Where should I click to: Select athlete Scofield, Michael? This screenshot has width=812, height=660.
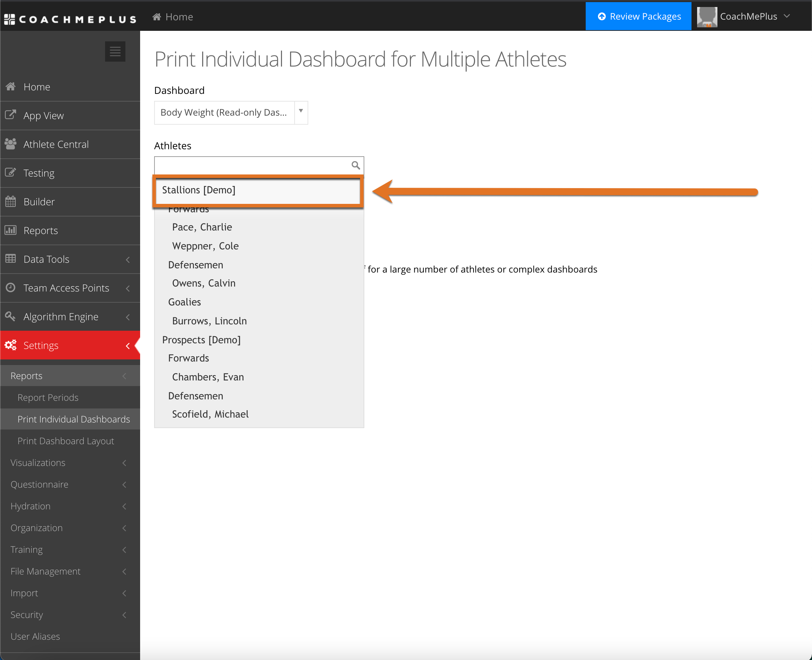(259, 414)
